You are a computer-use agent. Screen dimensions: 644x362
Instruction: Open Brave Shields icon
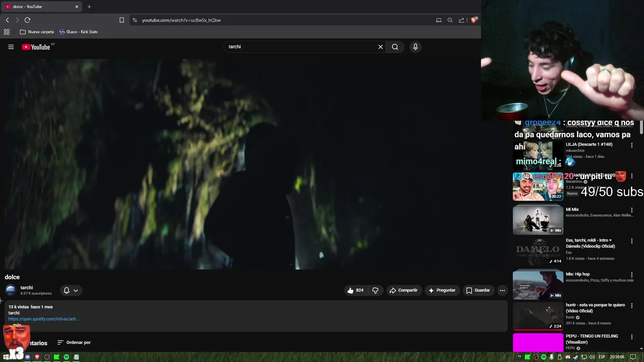pos(474,20)
